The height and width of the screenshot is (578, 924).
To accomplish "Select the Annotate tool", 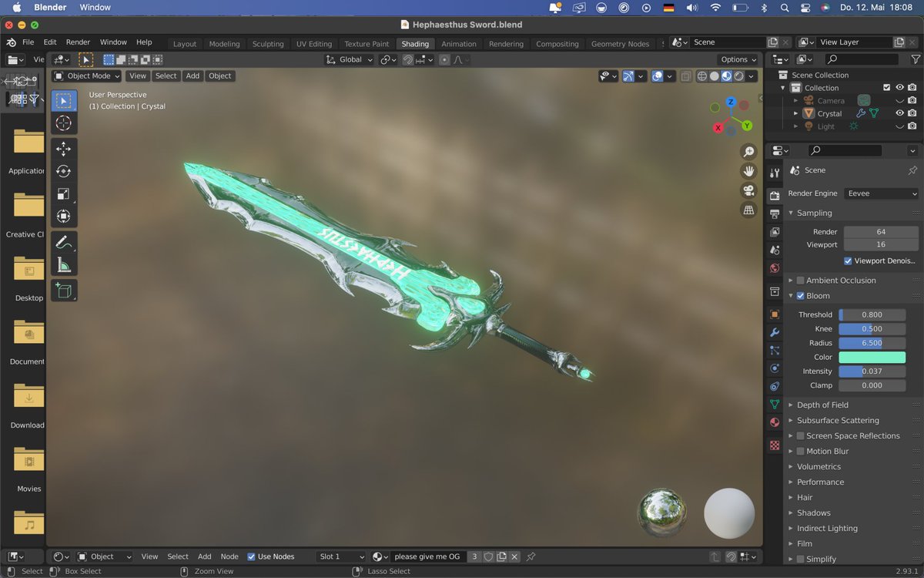I will [64, 242].
